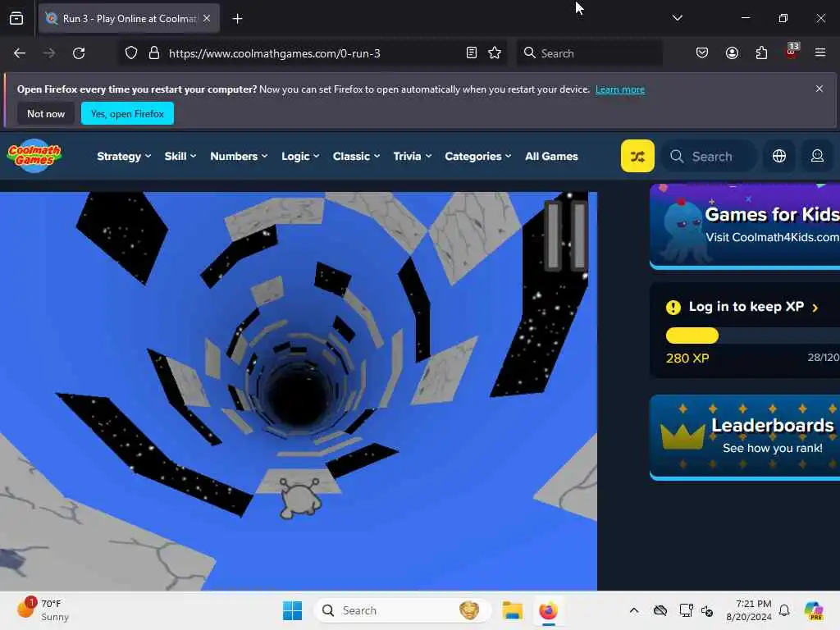The image size is (840, 630).
Task: Click the yellow random game shuffle button
Action: (x=637, y=156)
